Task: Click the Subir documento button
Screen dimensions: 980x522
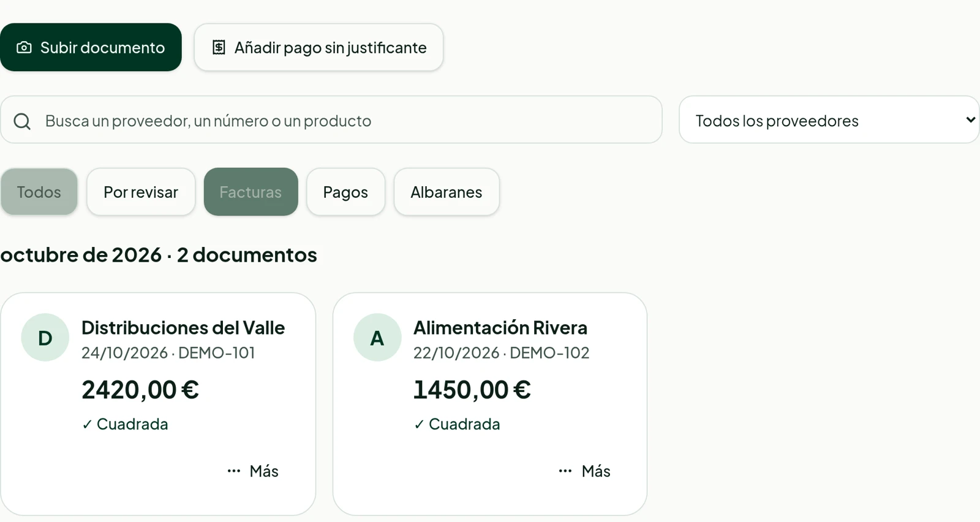Action: coord(91,48)
